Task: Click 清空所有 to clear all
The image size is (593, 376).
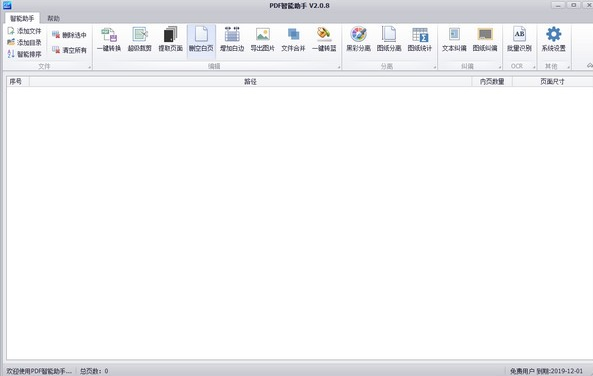Action: pyautogui.click(x=69, y=50)
